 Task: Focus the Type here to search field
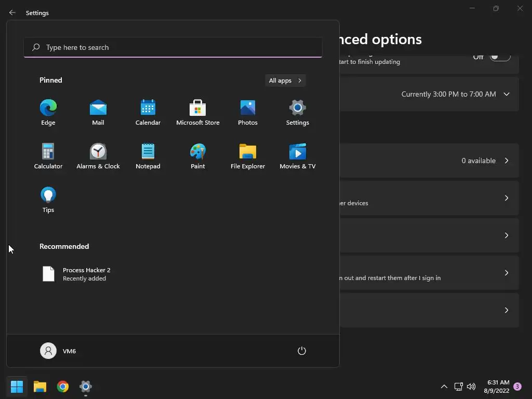[173, 47]
